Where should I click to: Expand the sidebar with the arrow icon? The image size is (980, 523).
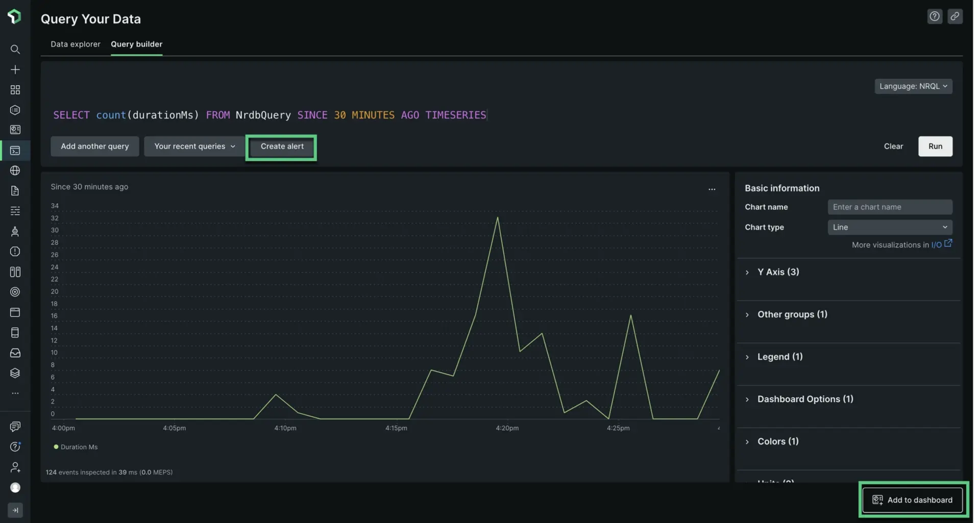pos(15,510)
